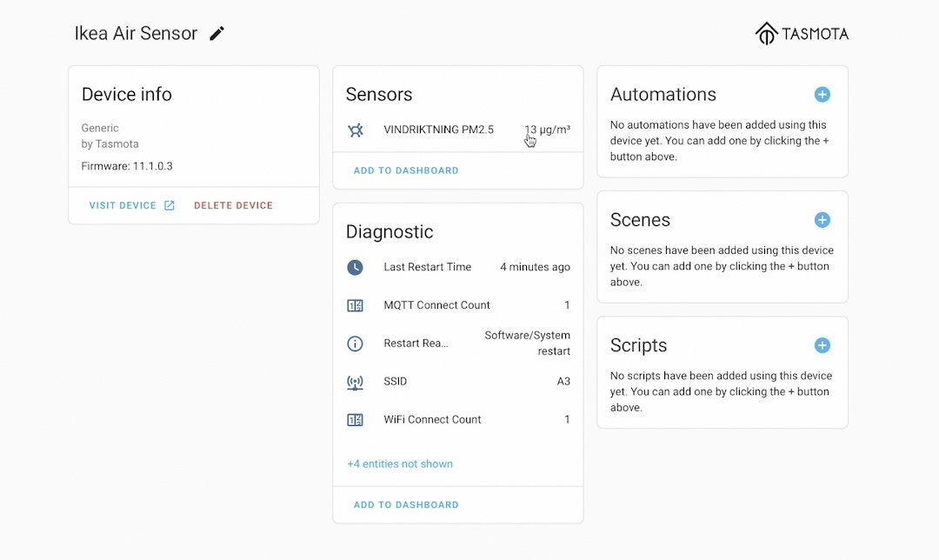Open the Visit Device link
Viewport: 939px width, 560px height.
[x=132, y=205]
